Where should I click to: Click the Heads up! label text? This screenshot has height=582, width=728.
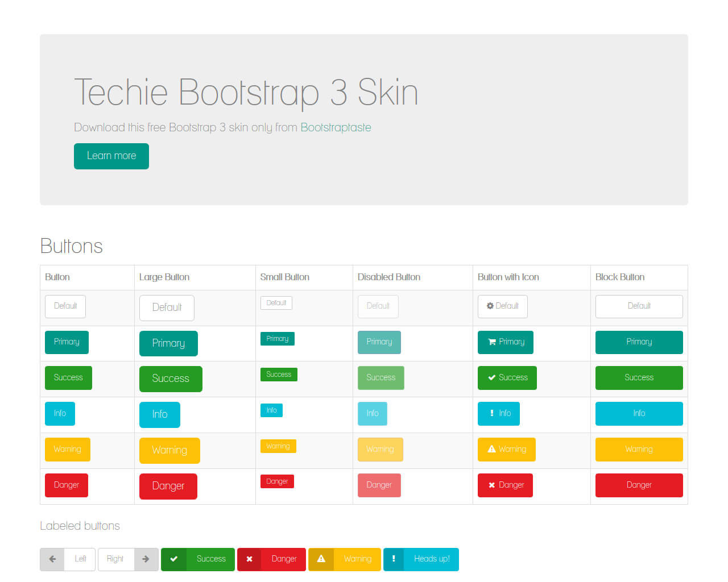(x=432, y=559)
